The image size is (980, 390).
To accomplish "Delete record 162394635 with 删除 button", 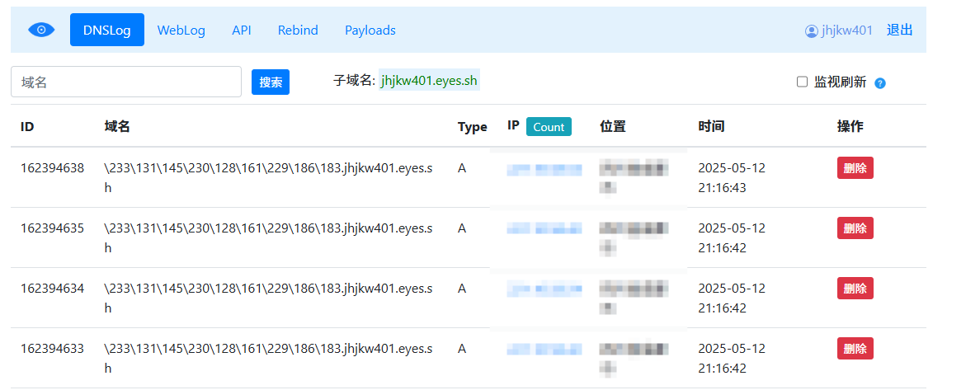I will tap(855, 228).
